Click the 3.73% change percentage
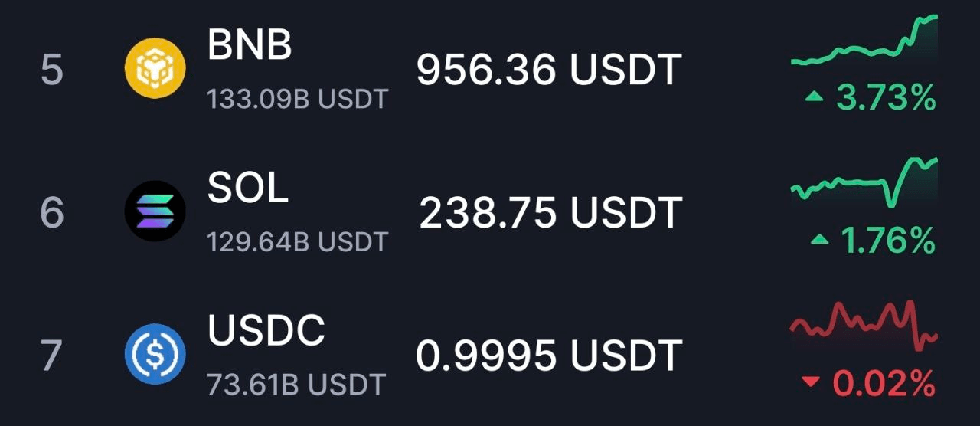Image resolution: width=980 pixels, height=426 pixels. pos(886,98)
